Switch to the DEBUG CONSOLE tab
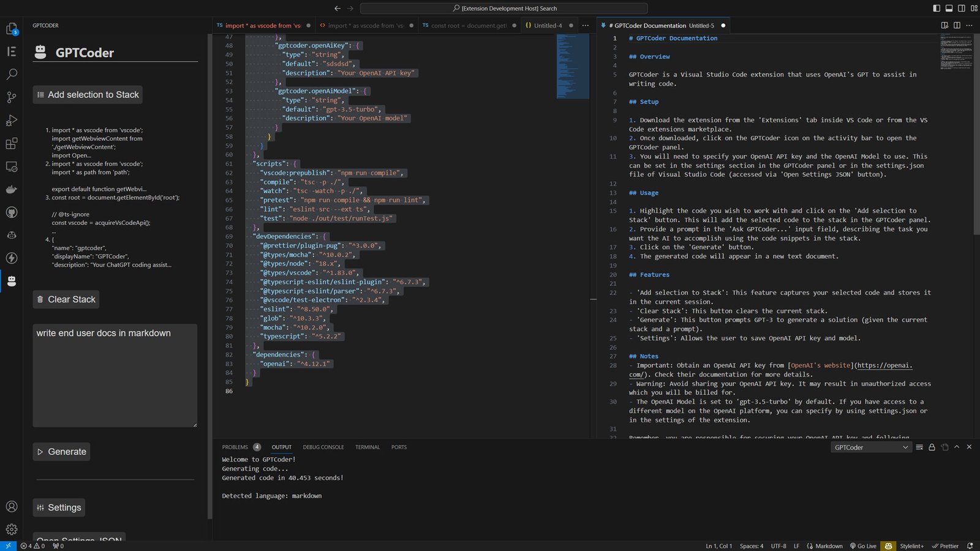Image resolution: width=980 pixels, height=551 pixels. [323, 447]
